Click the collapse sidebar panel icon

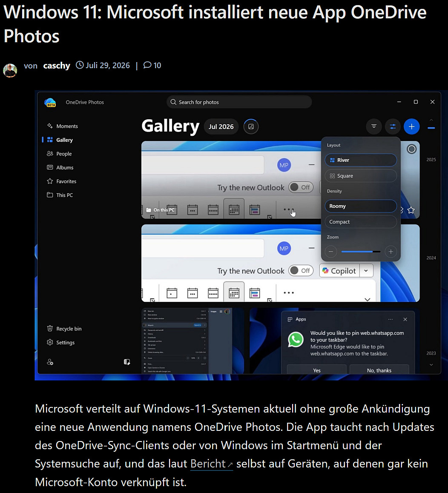pyautogui.click(x=127, y=362)
